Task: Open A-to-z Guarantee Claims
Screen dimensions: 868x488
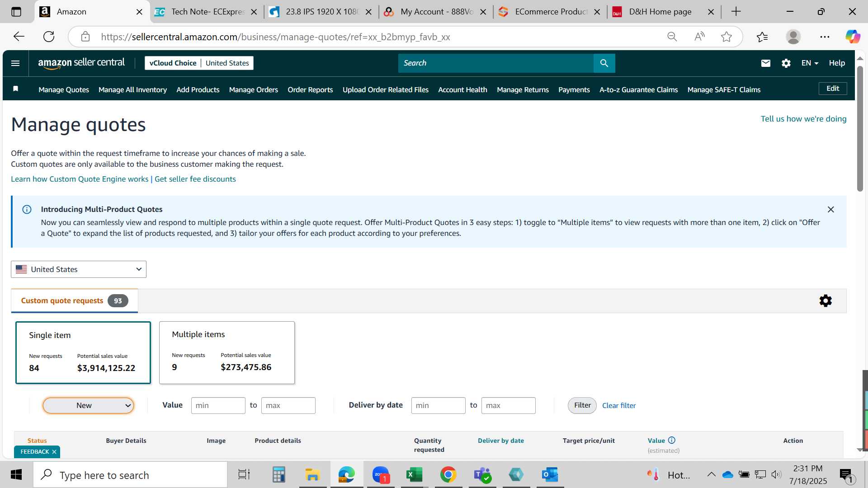Action: (x=638, y=89)
